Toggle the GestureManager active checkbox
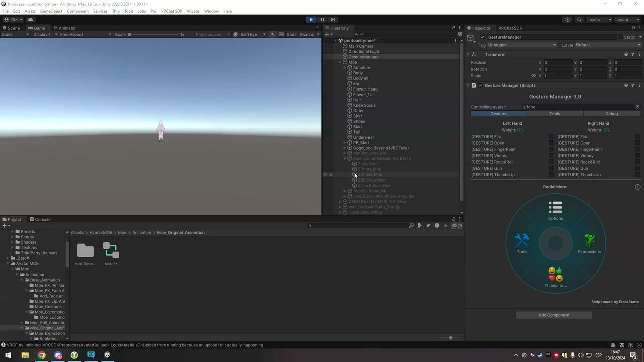Image resolution: width=644 pixels, height=362 pixels. pos(482,37)
